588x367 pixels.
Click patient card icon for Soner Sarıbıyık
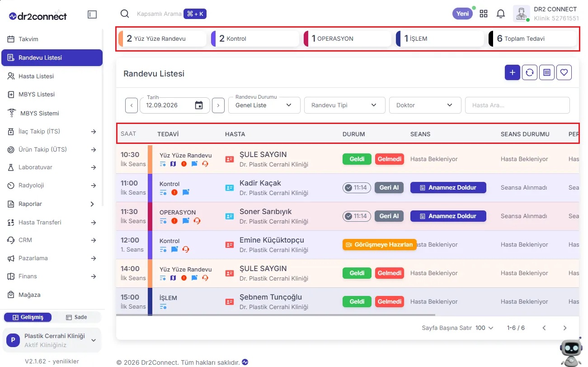click(230, 216)
